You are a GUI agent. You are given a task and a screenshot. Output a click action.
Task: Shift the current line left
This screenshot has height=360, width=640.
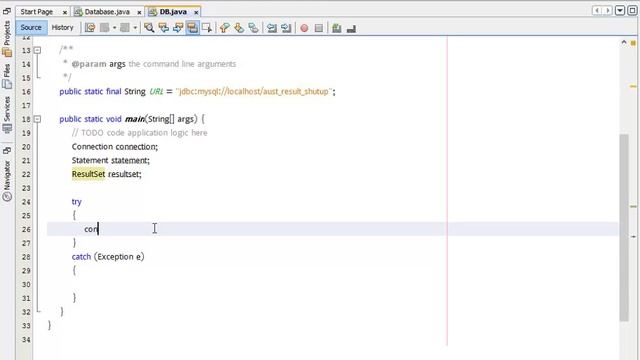point(271,28)
